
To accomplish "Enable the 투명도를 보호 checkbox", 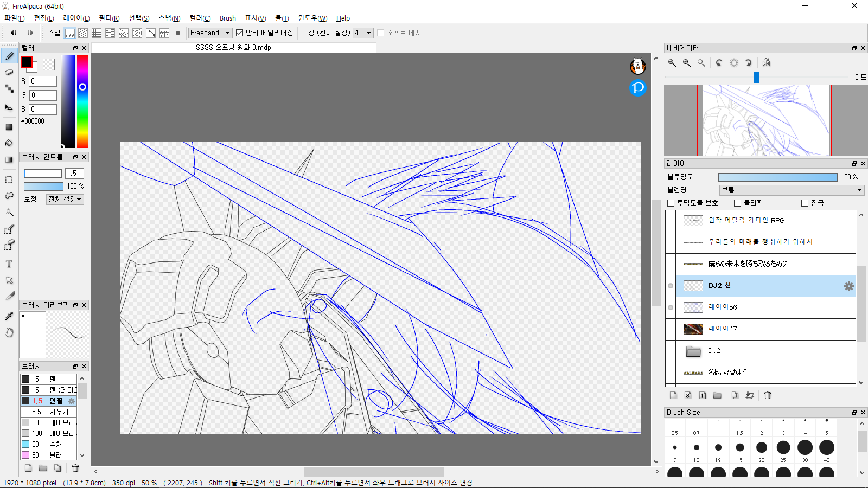I will [671, 203].
